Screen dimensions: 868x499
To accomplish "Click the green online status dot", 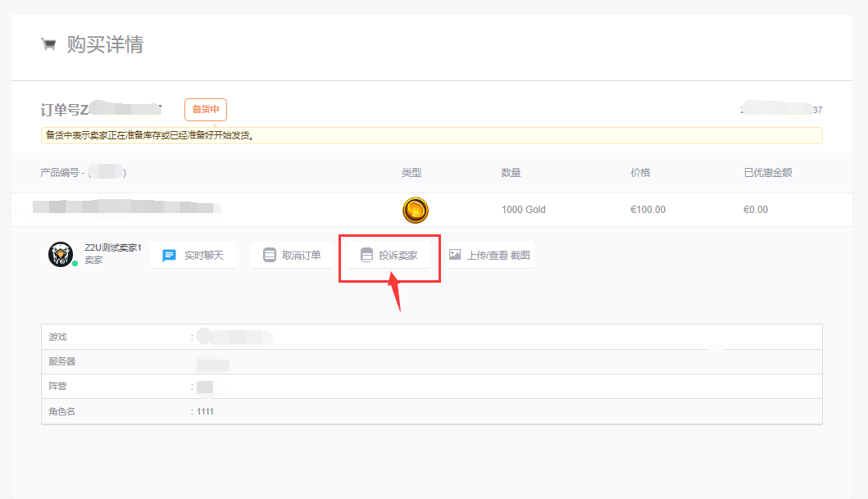I will (75, 264).
